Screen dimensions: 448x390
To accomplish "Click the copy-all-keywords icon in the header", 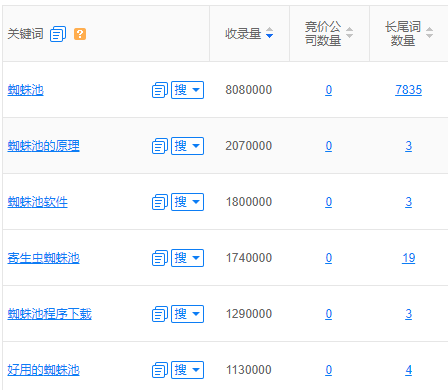I will (x=58, y=34).
